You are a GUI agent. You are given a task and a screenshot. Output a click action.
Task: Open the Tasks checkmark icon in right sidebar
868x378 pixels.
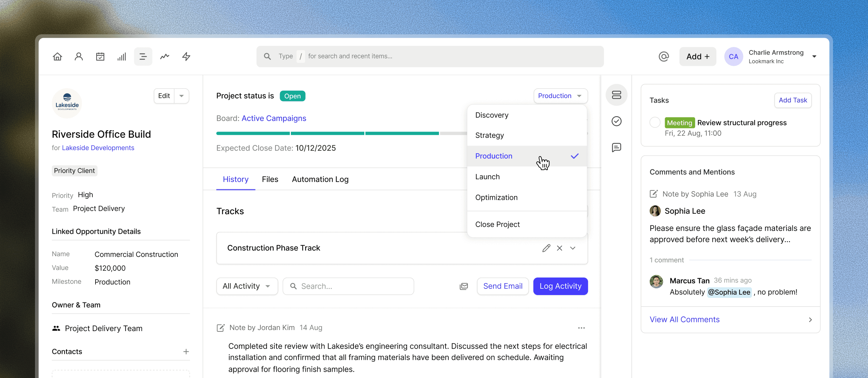pos(616,121)
